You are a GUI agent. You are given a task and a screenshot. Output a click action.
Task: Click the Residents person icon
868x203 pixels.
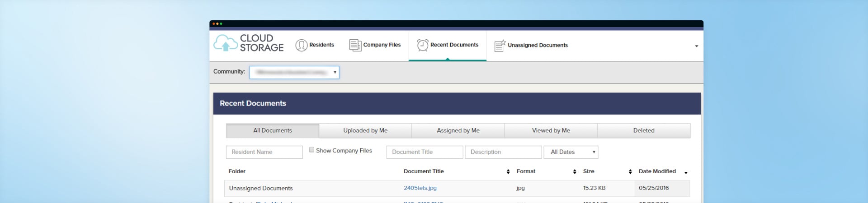301,45
